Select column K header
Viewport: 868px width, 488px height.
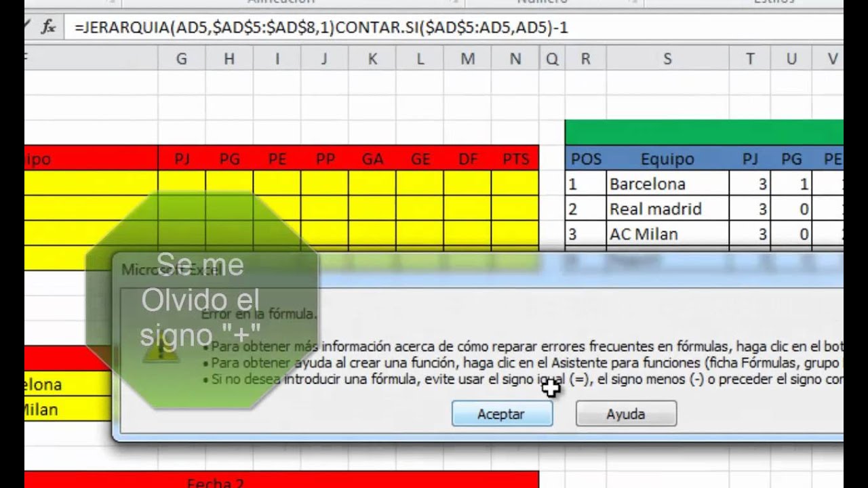tap(372, 59)
